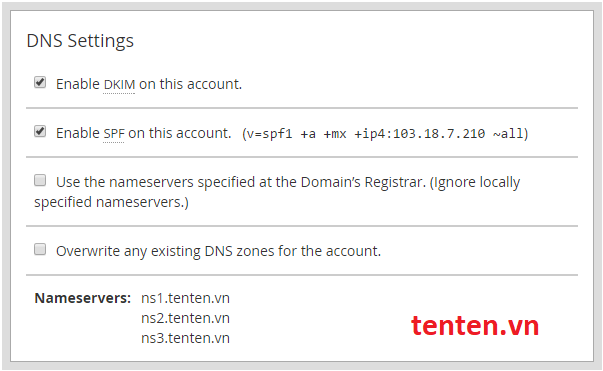Image resolution: width=603 pixels, height=371 pixels.
Task: Click the 'on this account.' text after DKIM
Action: [190, 84]
